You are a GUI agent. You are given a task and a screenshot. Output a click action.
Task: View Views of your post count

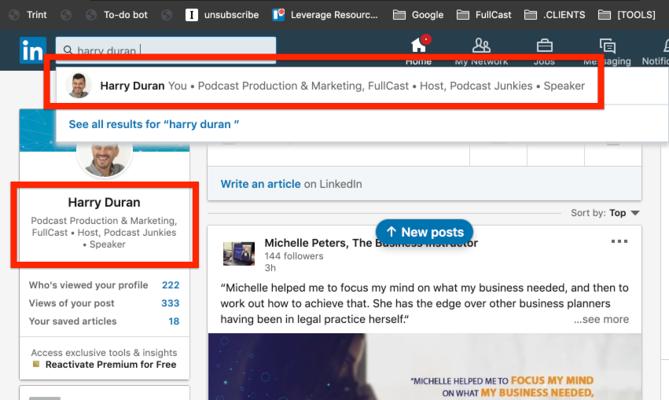(104, 303)
